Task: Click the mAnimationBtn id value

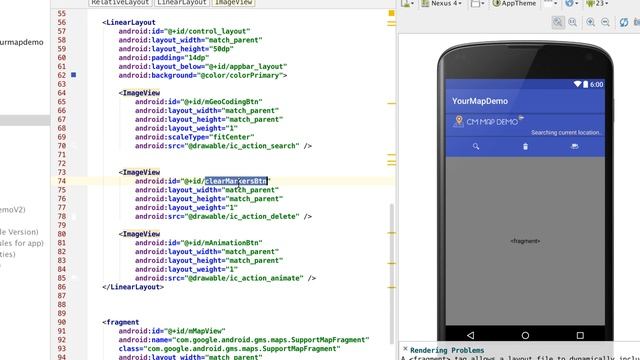Action: tap(221, 242)
